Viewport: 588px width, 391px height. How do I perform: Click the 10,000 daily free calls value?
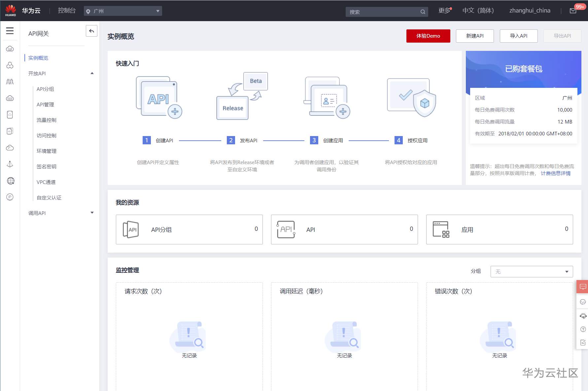(565, 110)
